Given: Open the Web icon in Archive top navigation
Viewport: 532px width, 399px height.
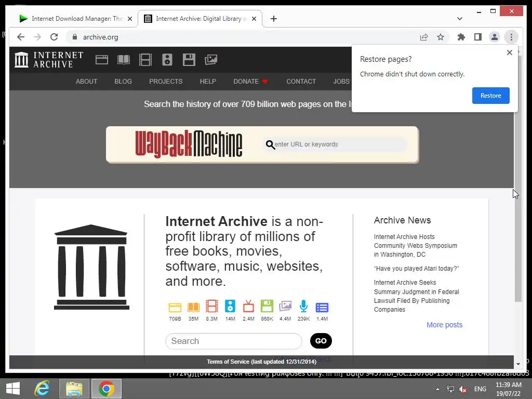Looking at the screenshot, I should pos(102,60).
